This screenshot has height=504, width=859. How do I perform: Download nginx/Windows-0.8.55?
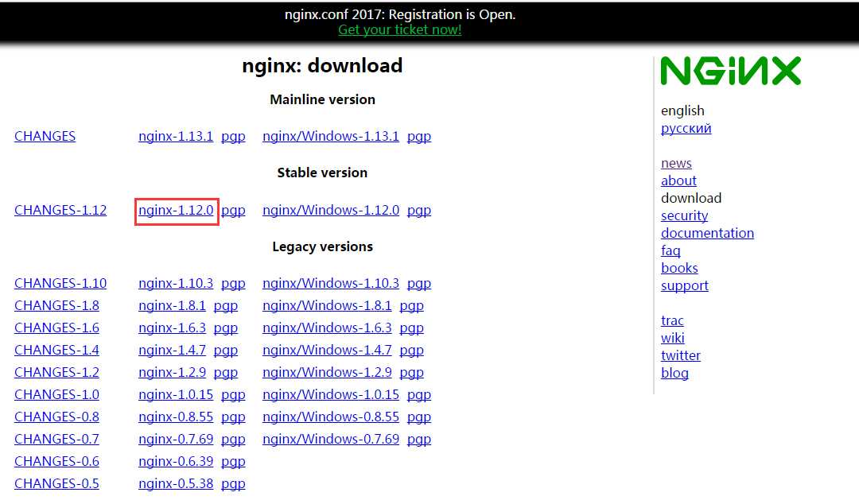(x=331, y=417)
